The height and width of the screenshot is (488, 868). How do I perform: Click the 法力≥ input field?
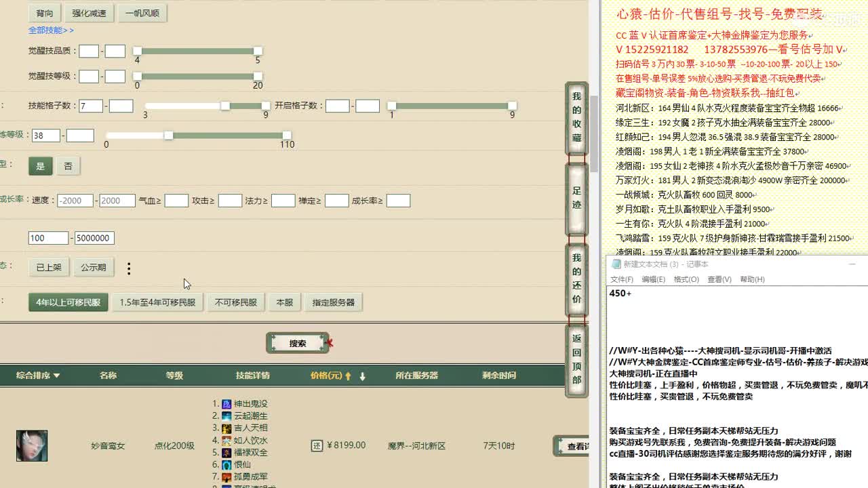283,201
